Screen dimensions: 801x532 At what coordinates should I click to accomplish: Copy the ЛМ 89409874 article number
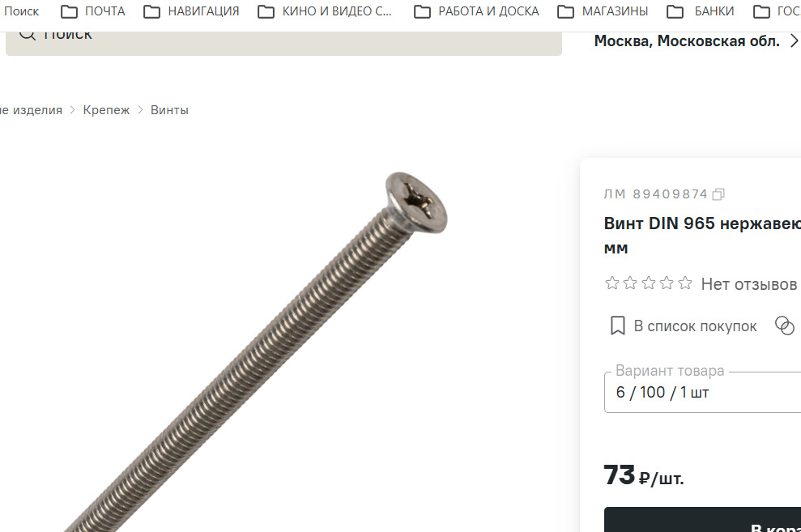(718, 194)
